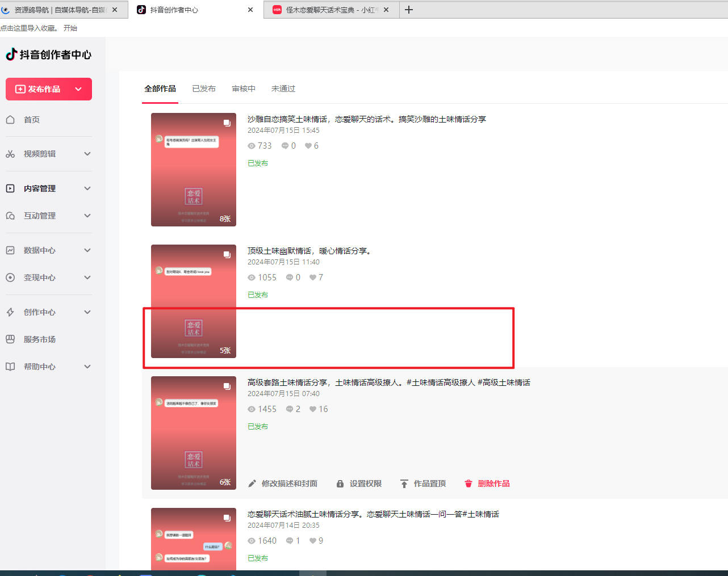Open thumbnail of 沙雕自恋搞笑土味情话 post
This screenshot has width=728, height=576.
pos(194,170)
